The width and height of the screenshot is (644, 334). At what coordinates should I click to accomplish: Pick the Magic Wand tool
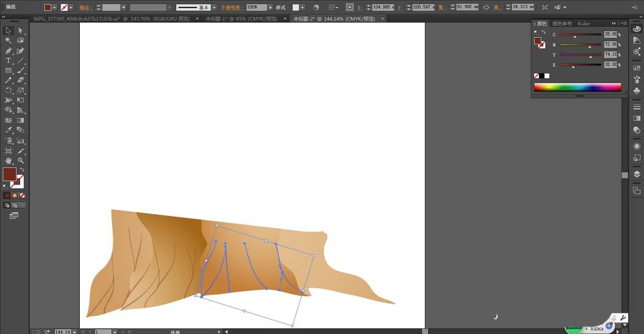point(8,41)
